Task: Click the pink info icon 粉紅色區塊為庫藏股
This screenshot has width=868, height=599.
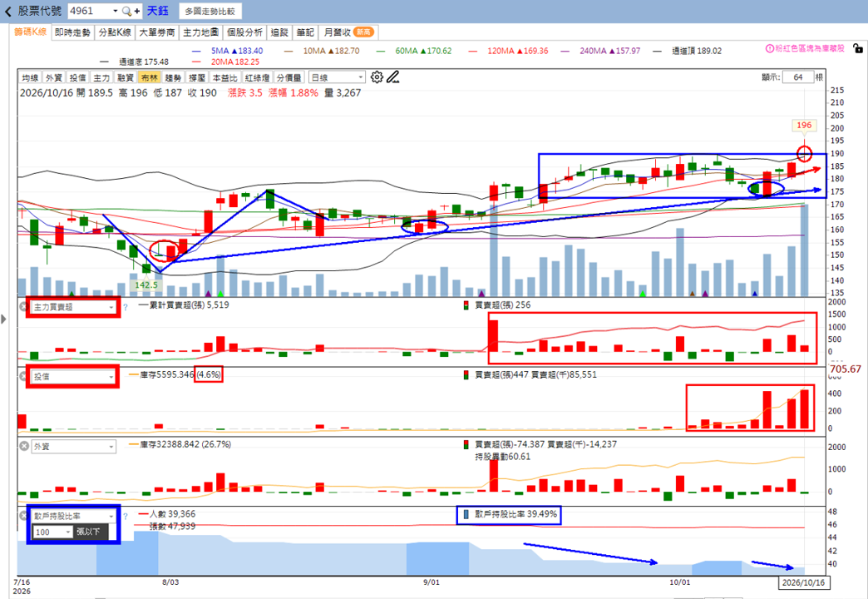Action: coord(769,49)
